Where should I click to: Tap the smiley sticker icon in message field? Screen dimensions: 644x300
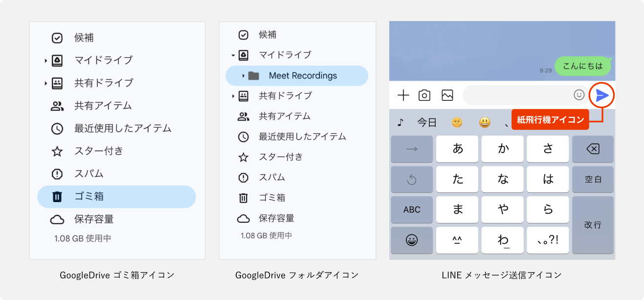579,95
